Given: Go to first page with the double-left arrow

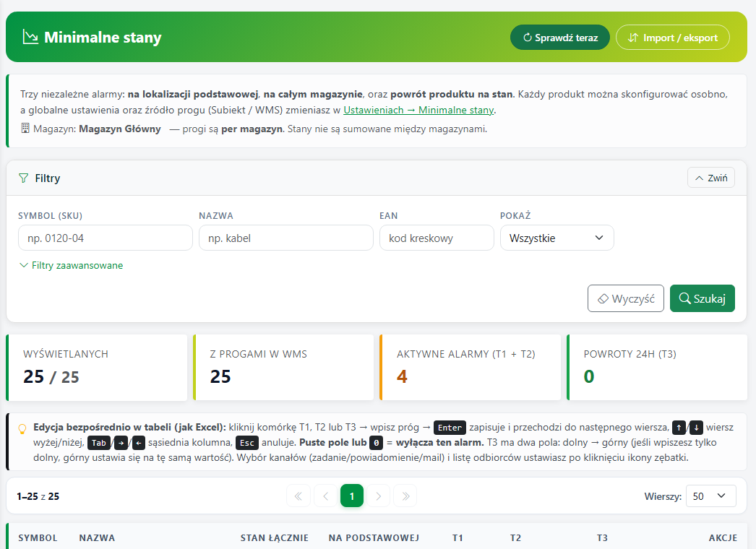Looking at the screenshot, I should (x=298, y=496).
